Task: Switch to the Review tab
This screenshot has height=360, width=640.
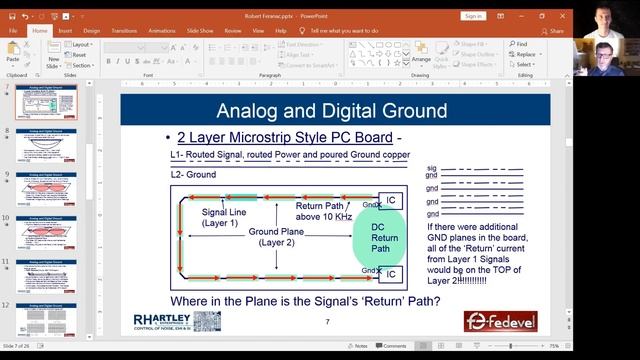Action: click(233, 31)
